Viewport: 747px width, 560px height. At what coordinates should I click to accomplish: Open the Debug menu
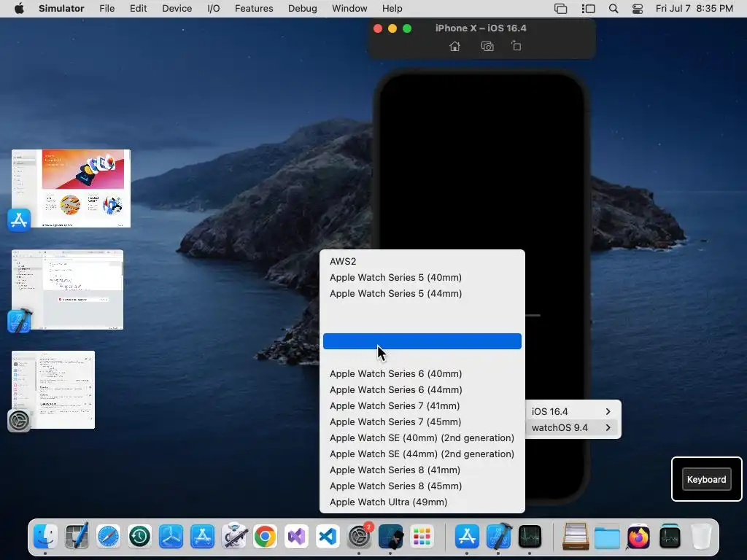click(x=303, y=9)
